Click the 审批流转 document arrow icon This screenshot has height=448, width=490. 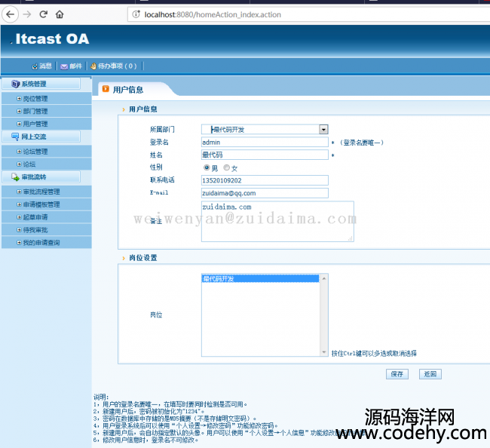pos(15,177)
